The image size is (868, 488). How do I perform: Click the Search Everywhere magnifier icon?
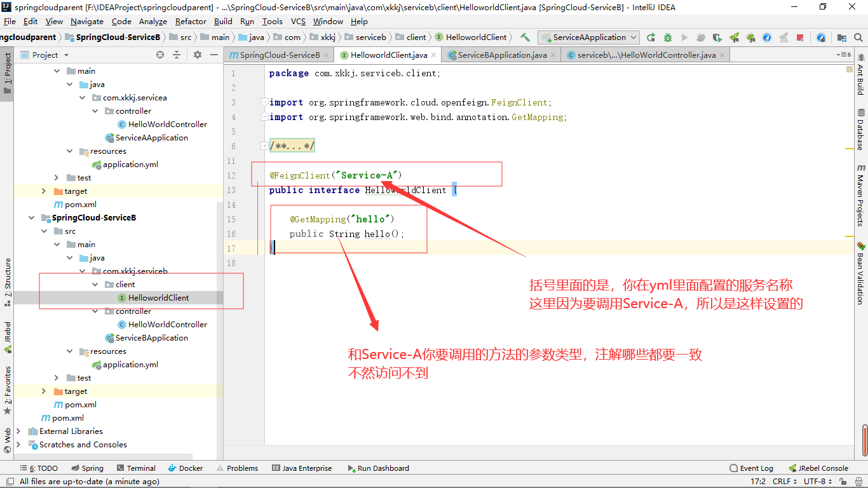[858, 37]
